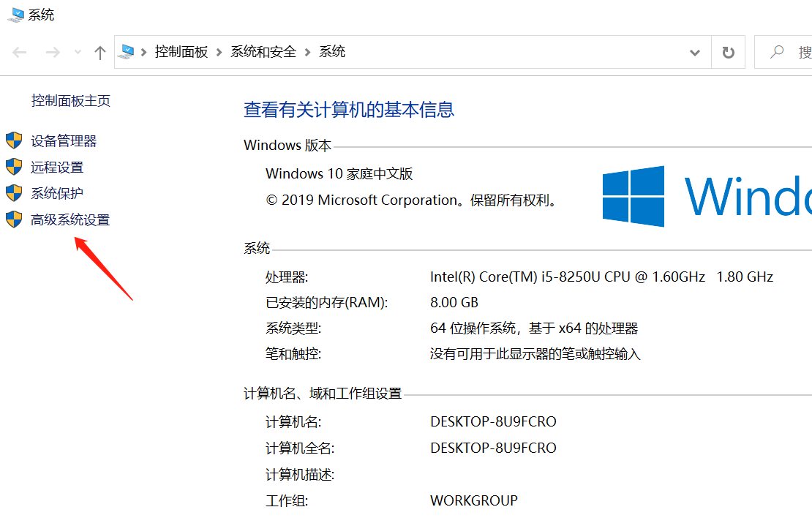Image resolution: width=812 pixels, height=526 pixels.
Task: Click the heading 查看有关计算机的基本信息
Action: pos(349,110)
